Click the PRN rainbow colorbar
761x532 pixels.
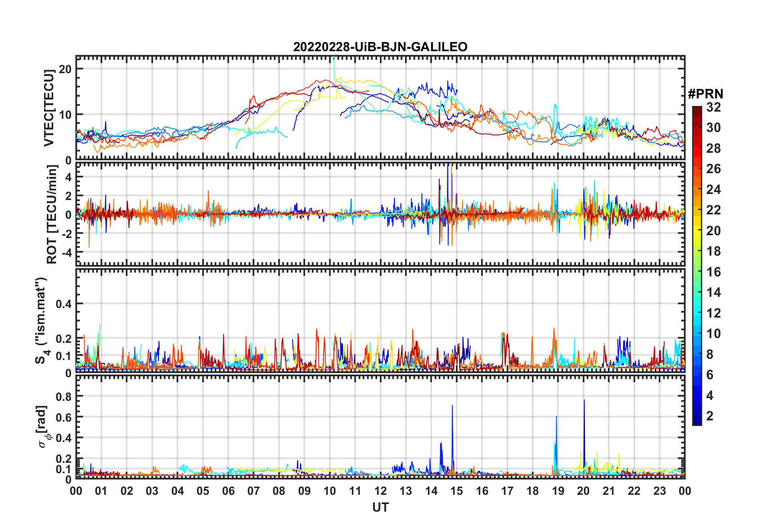pyautogui.click(x=697, y=266)
